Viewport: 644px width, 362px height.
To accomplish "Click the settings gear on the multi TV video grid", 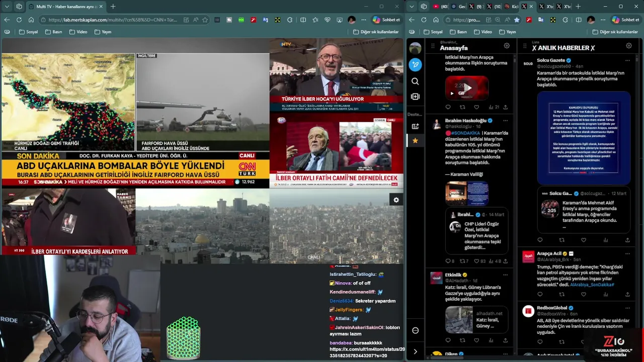I will point(396,200).
